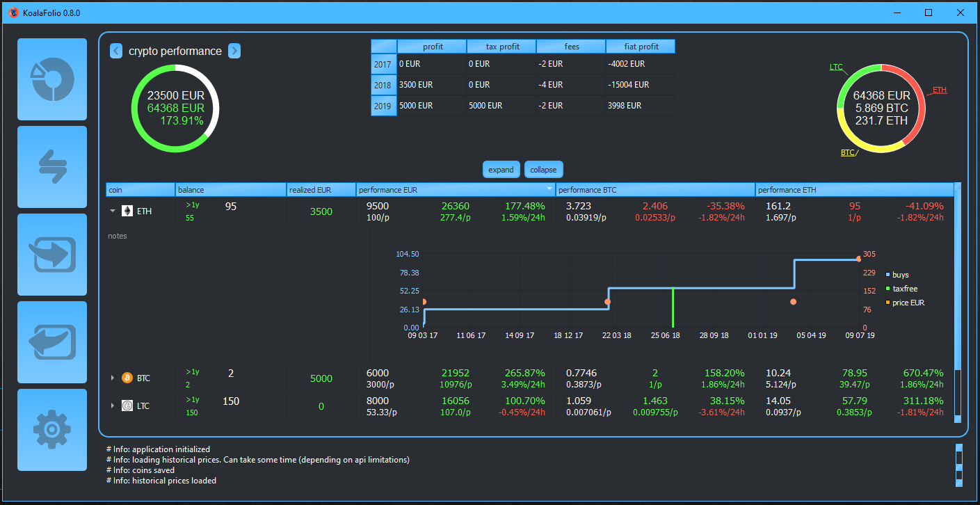The image size is (980, 505).
Task: Open the portfolio pie chart page
Action: 52,79
